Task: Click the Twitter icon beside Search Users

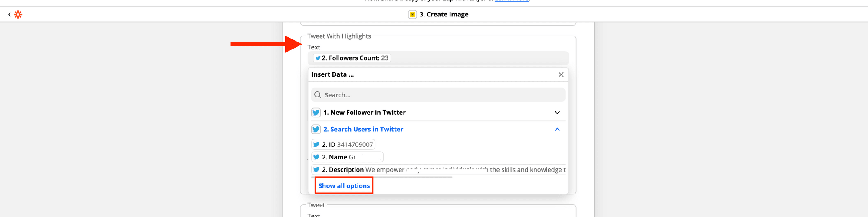Action: 316,129
